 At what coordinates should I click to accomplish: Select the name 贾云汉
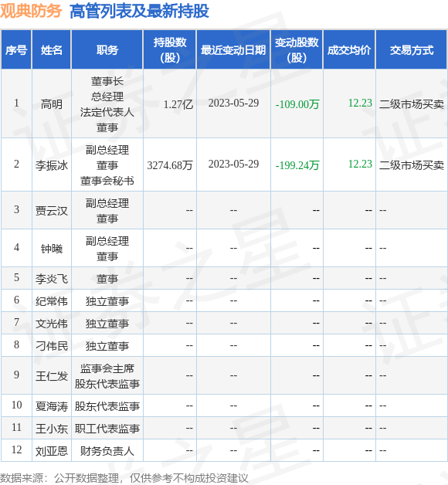(x=51, y=211)
